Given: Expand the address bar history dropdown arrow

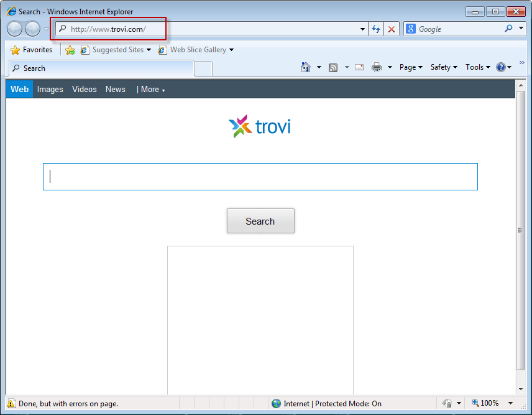Looking at the screenshot, I should click(x=363, y=29).
